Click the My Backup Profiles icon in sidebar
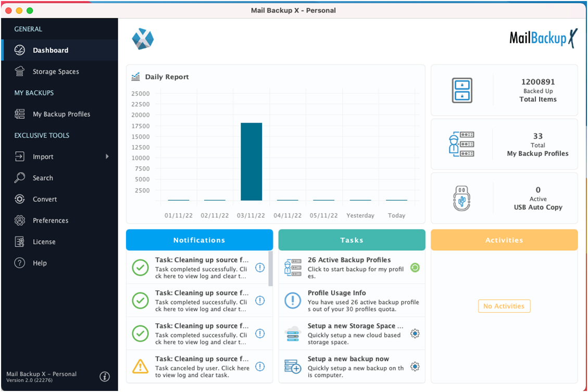 (19, 114)
